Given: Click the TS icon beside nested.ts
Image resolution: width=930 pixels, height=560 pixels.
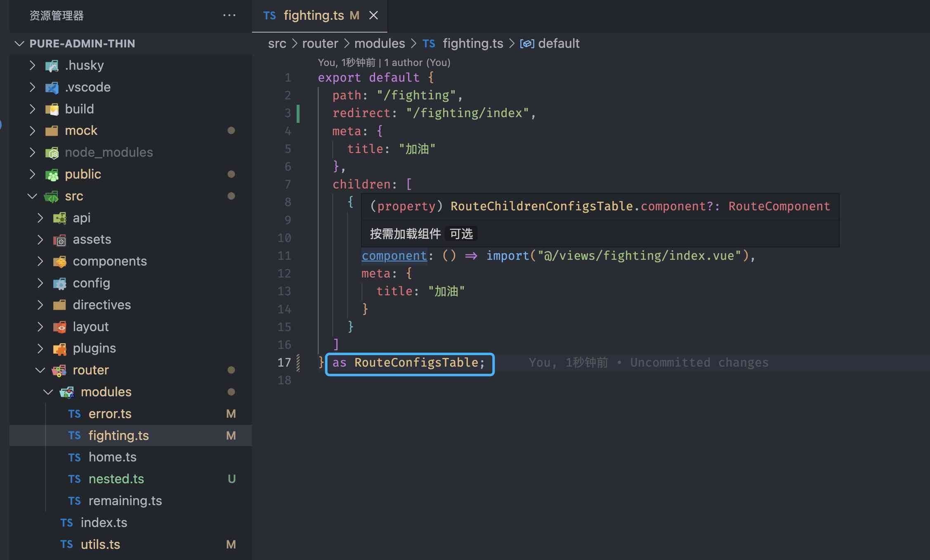Looking at the screenshot, I should pyautogui.click(x=75, y=479).
